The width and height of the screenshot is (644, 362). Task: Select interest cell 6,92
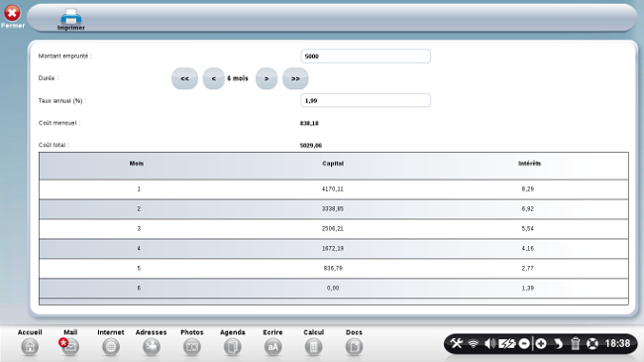pyautogui.click(x=528, y=209)
